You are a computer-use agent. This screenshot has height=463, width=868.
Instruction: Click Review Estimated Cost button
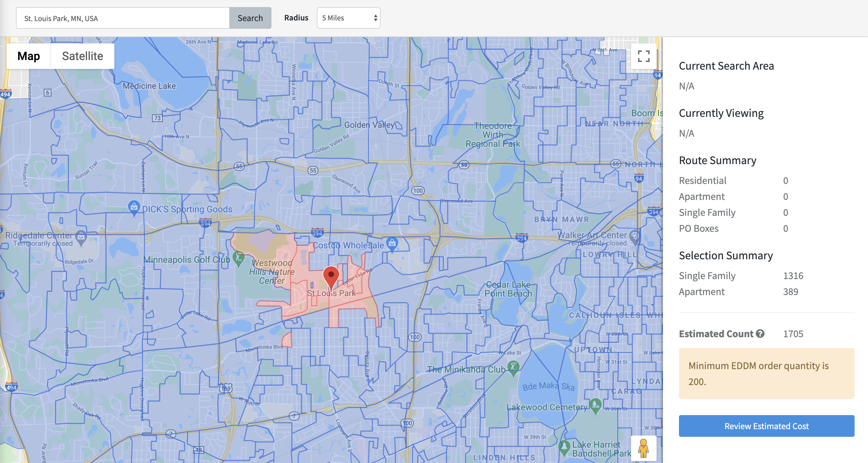(766, 426)
